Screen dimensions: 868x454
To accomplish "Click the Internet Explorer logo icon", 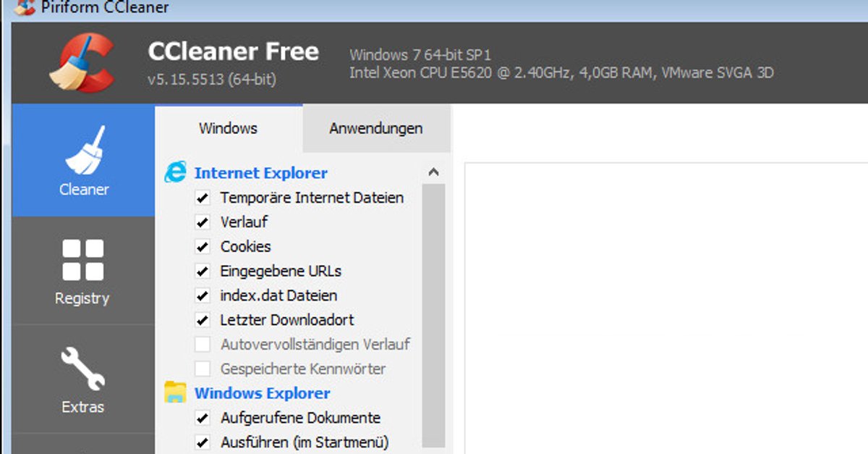I will point(175,172).
